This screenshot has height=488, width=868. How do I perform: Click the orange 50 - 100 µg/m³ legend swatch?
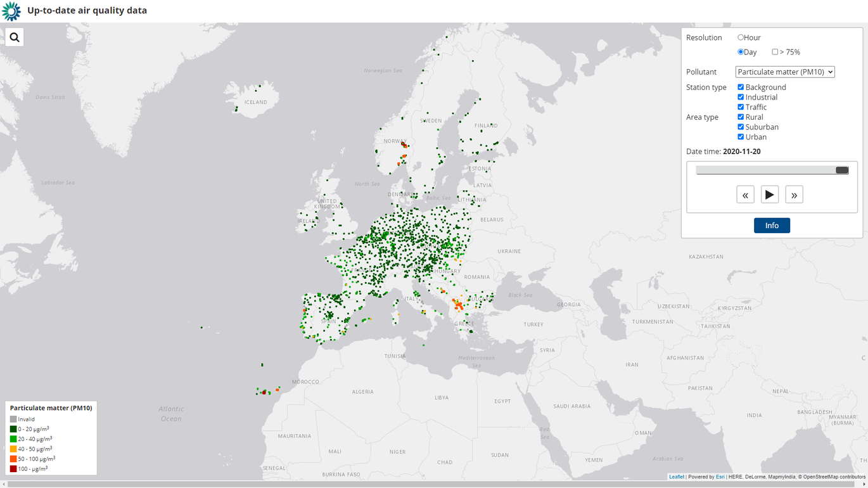13,459
